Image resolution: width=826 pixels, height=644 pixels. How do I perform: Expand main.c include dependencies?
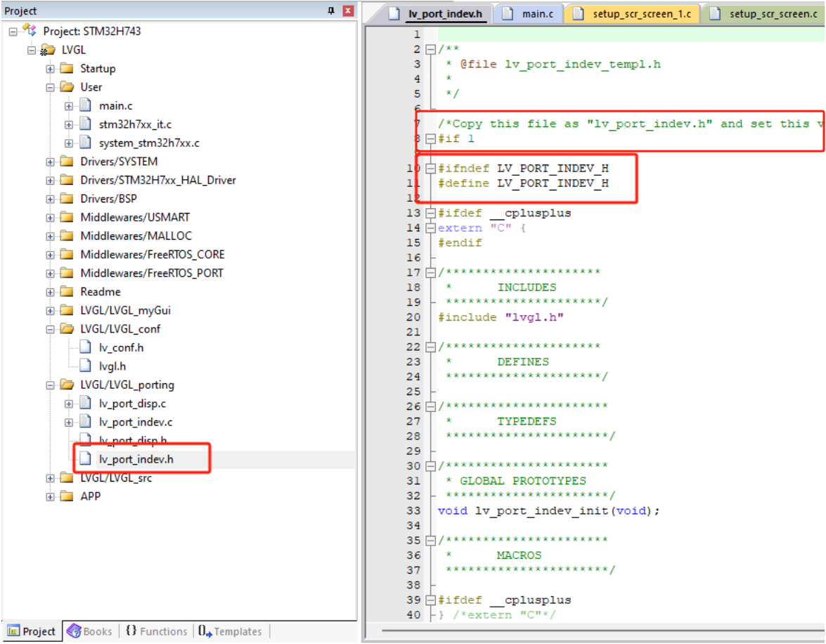68,106
